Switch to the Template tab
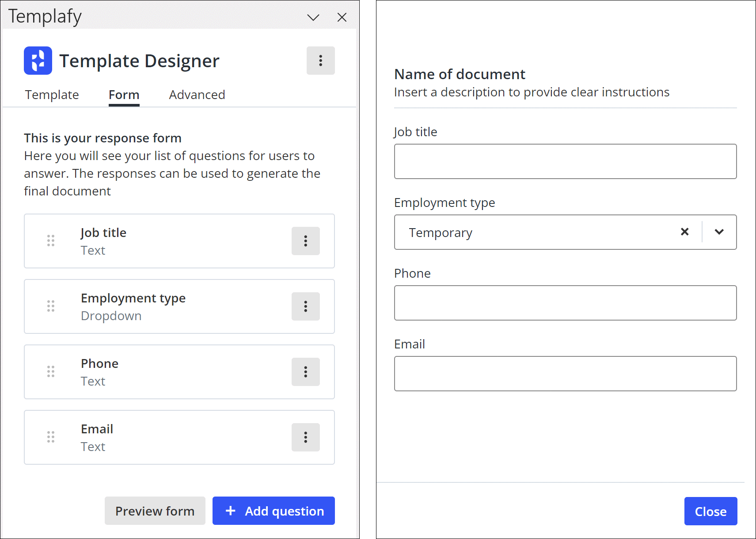 (52, 95)
